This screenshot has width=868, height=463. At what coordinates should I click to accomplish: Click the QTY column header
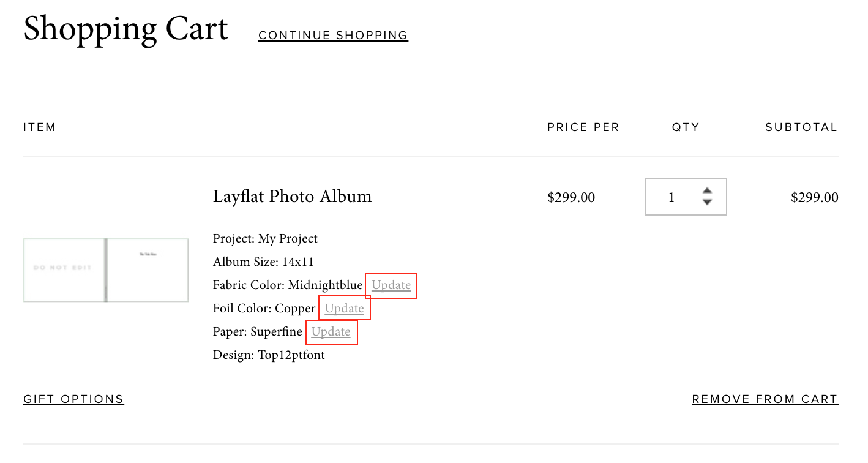pyautogui.click(x=686, y=127)
